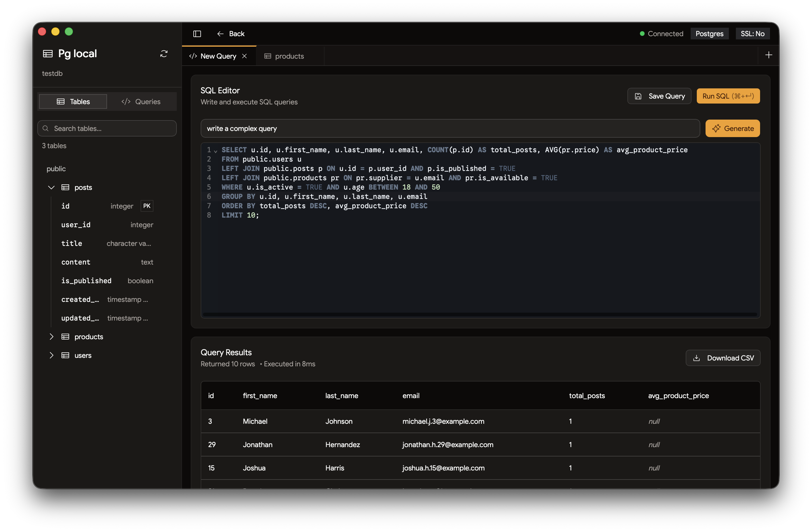Collapse the posts table tree
This screenshot has height=532, width=812.
[x=52, y=187]
